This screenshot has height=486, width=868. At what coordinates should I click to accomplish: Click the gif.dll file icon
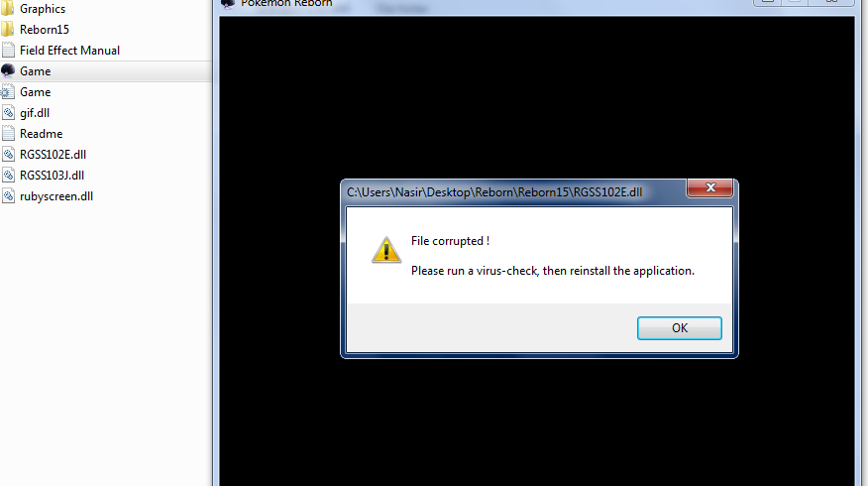(8, 113)
